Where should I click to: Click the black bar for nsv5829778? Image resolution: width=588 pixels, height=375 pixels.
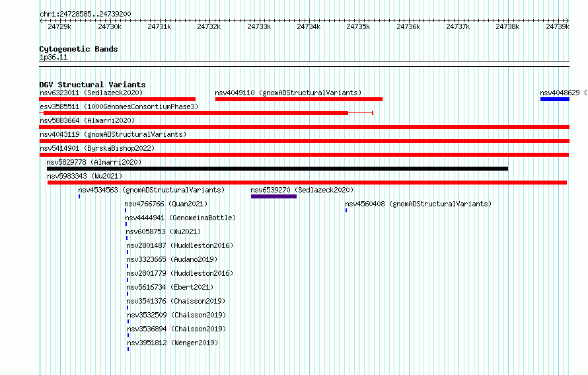[277, 169]
